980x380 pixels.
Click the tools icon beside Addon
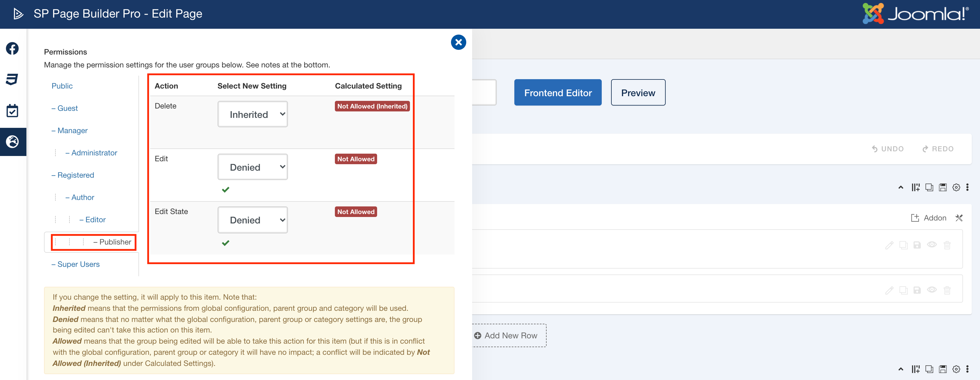959,218
